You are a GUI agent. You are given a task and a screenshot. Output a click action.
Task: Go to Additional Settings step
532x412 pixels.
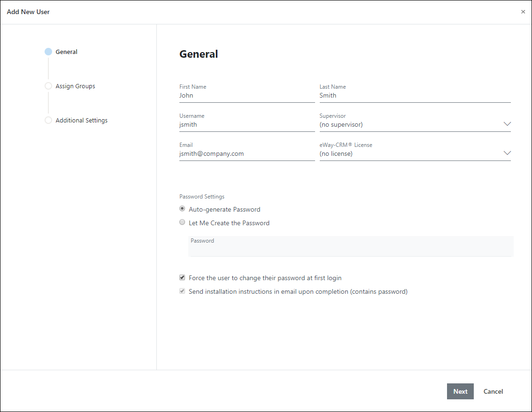[81, 121]
